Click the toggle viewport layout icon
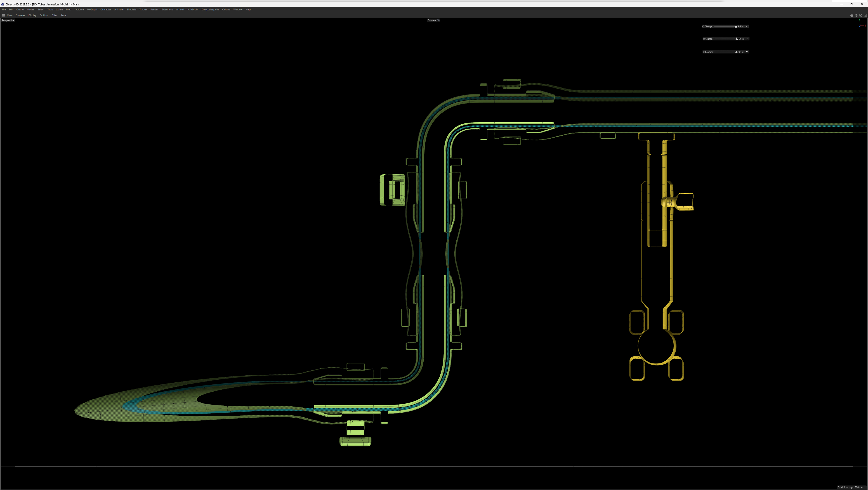The image size is (868, 490). 865,15
